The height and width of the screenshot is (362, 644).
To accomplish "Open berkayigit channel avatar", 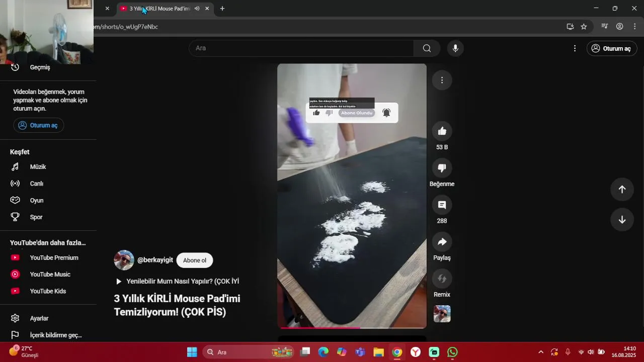I will tap(124, 260).
